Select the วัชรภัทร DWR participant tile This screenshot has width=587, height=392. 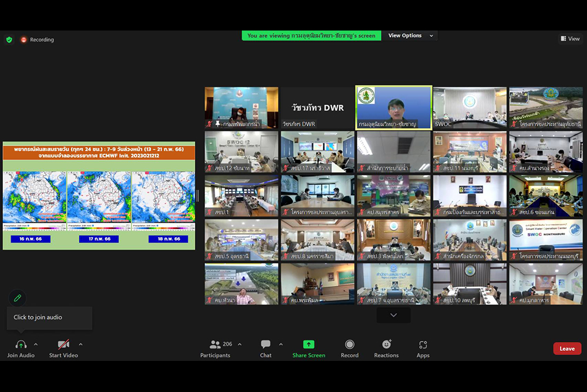tap(318, 108)
